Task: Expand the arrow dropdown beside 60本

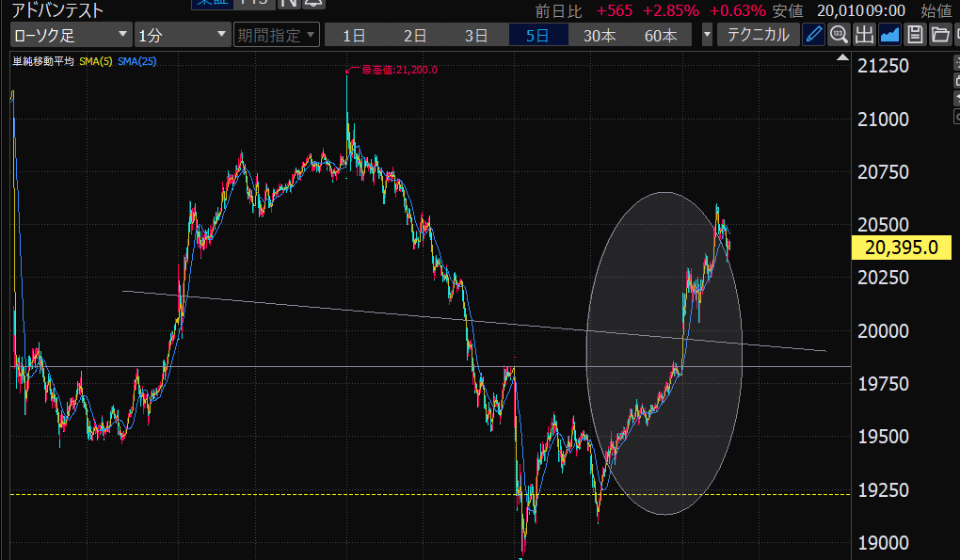Action: coord(708,36)
